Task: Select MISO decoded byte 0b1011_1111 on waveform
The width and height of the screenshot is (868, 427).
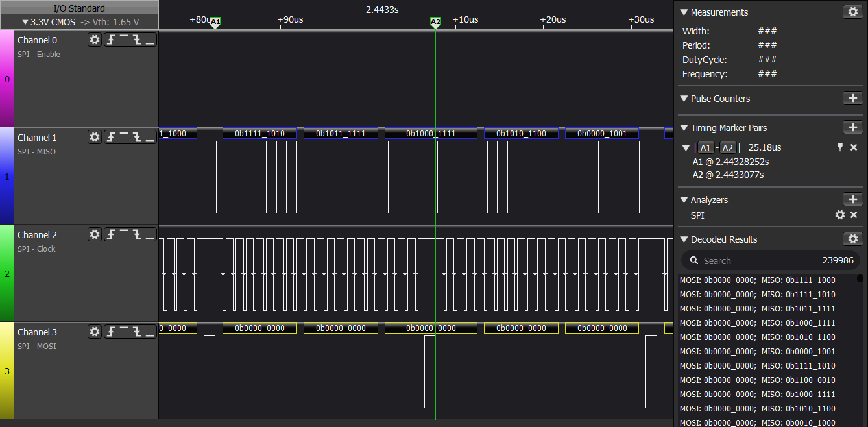Action: coord(341,133)
